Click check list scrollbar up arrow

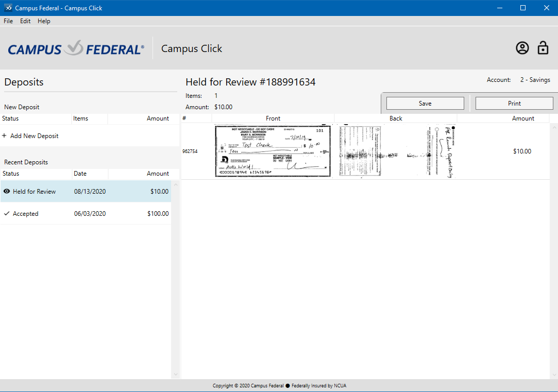click(x=554, y=127)
